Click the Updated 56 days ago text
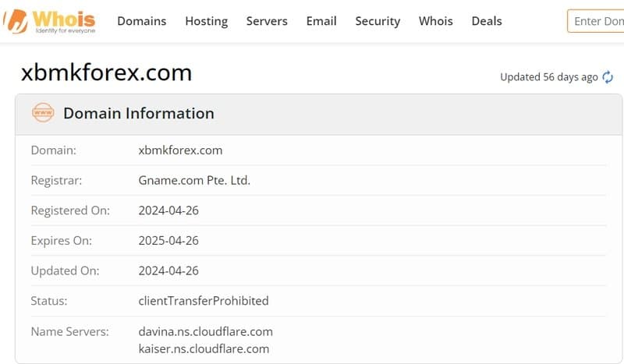624x364 pixels. pyautogui.click(x=548, y=77)
